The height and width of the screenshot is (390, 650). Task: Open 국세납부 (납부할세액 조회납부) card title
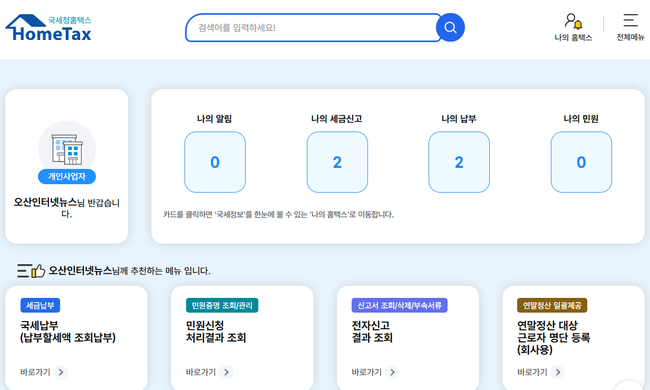(x=68, y=332)
